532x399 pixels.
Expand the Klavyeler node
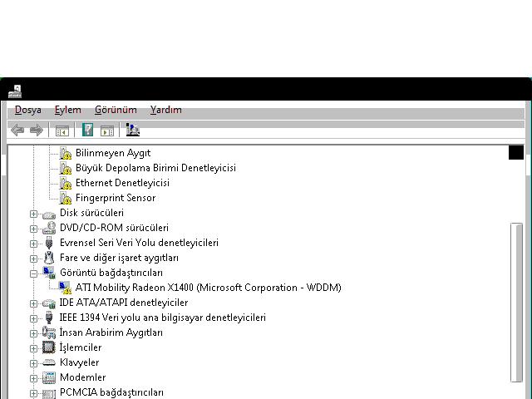point(33,363)
